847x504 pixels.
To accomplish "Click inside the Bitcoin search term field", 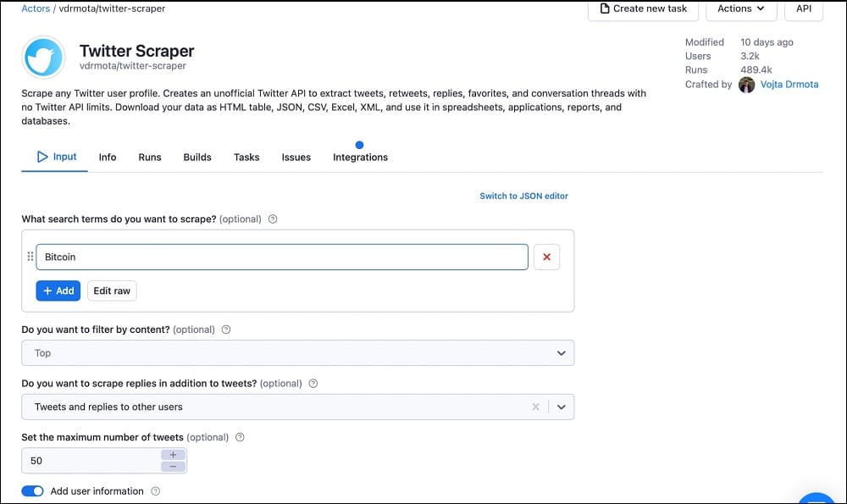I will tap(282, 258).
